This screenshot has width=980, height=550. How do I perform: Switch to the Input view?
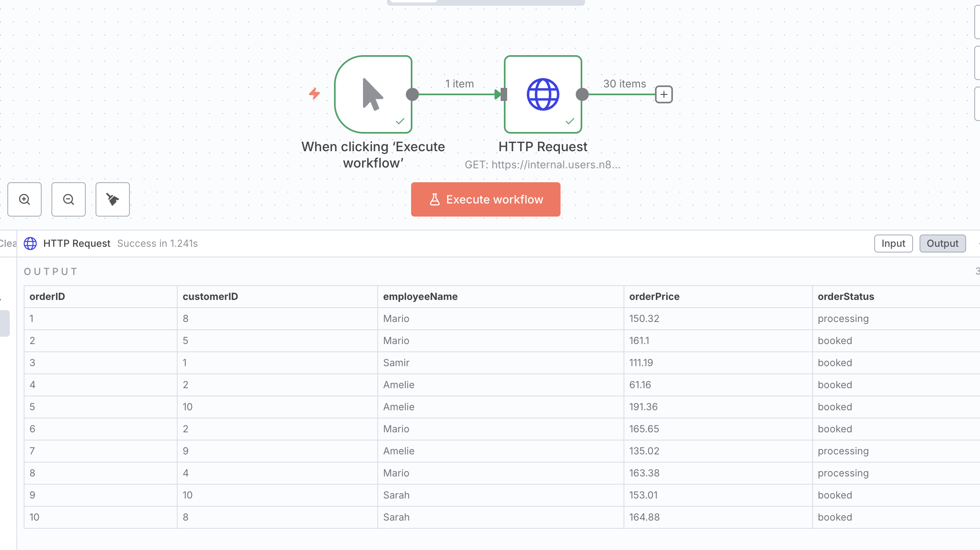(893, 244)
